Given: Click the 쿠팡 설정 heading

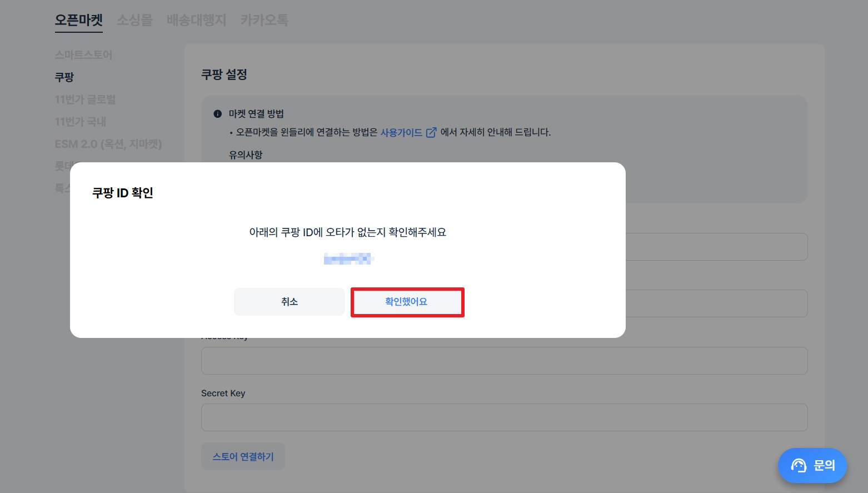Looking at the screenshot, I should point(225,74).
